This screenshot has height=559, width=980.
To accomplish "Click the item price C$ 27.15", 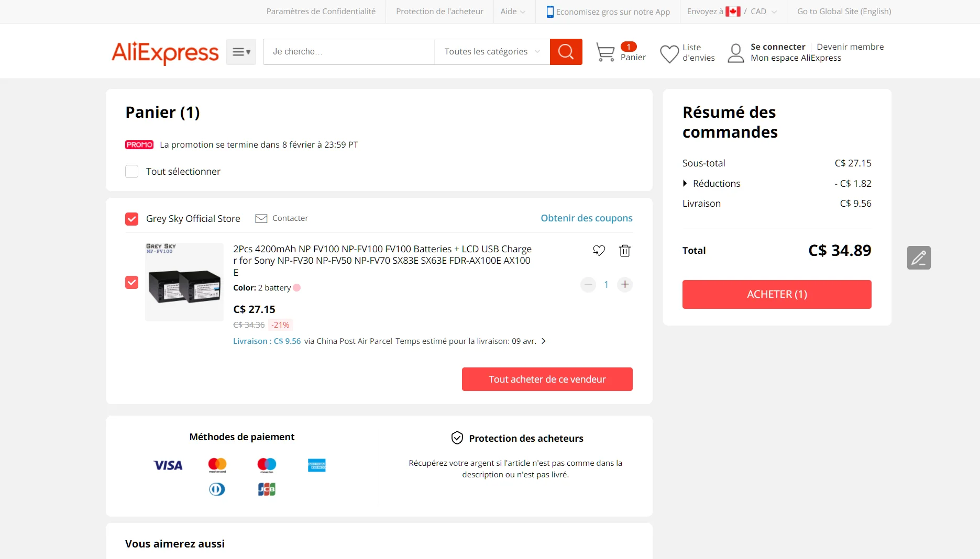I will coord(254,309).
